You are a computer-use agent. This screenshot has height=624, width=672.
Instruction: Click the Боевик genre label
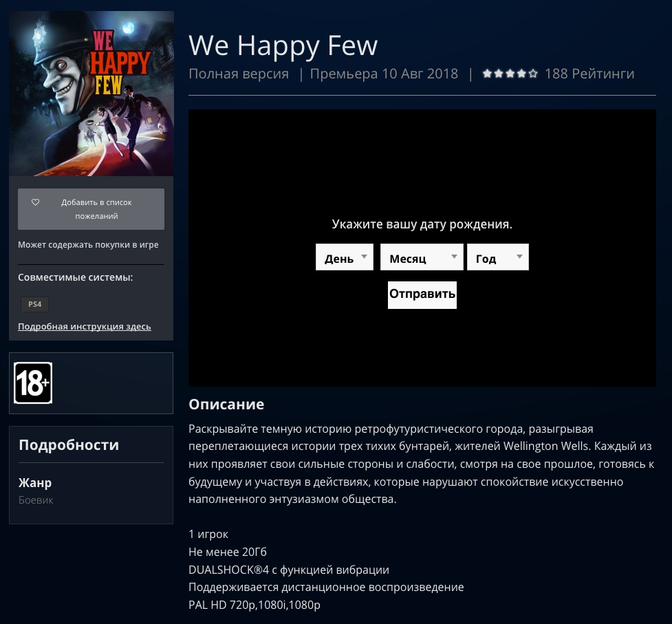36,500
